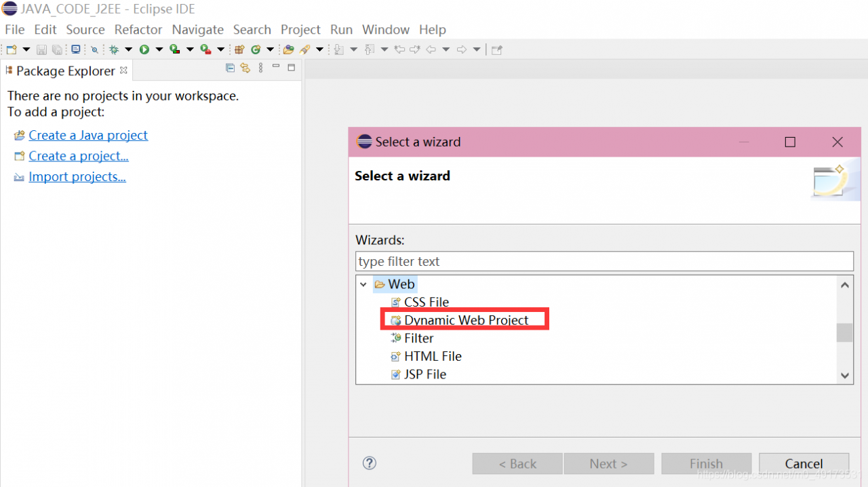This screenshot has height=487, width=868.
Task: Open the Refactor menu
Action: point(138,30)
